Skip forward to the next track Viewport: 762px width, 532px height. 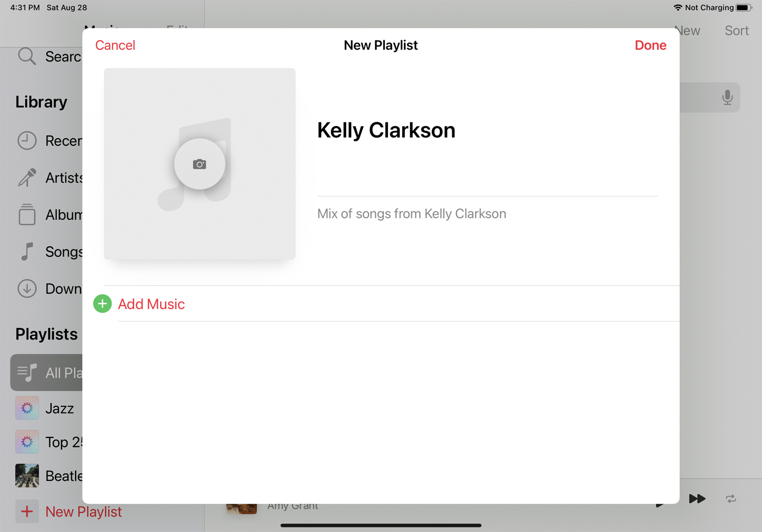(697, 499)
